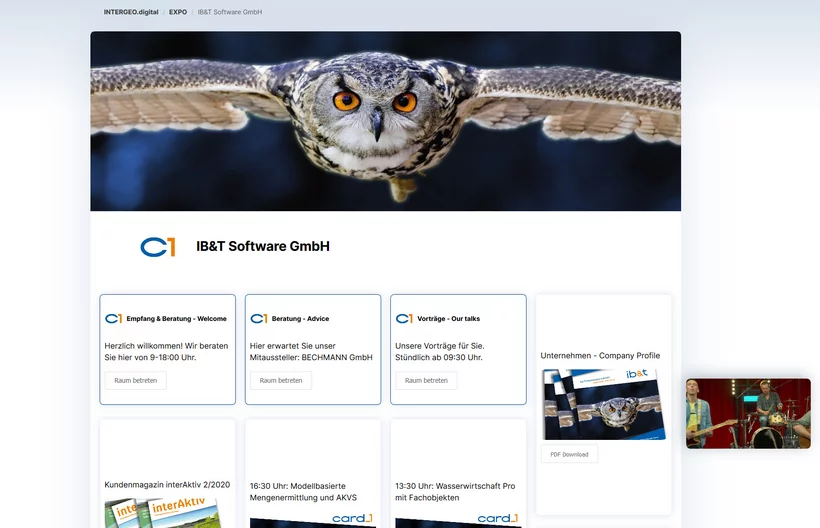
Task: Click Raum betreten in Vorträge - Our talks card
Action: tap(426, 381)
